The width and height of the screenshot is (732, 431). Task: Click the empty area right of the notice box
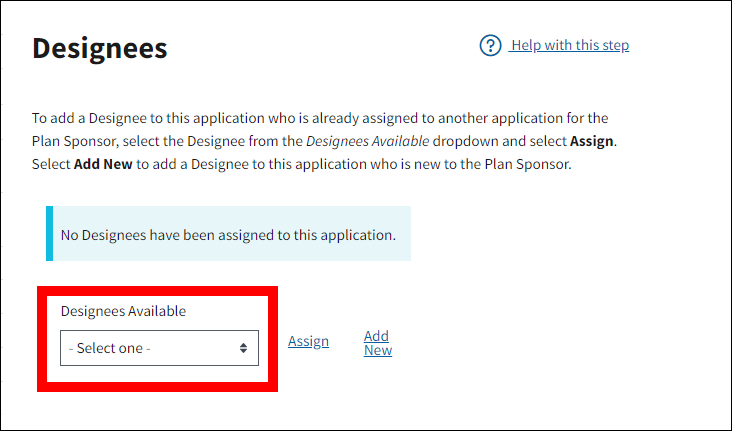click(x=560, y=234)
